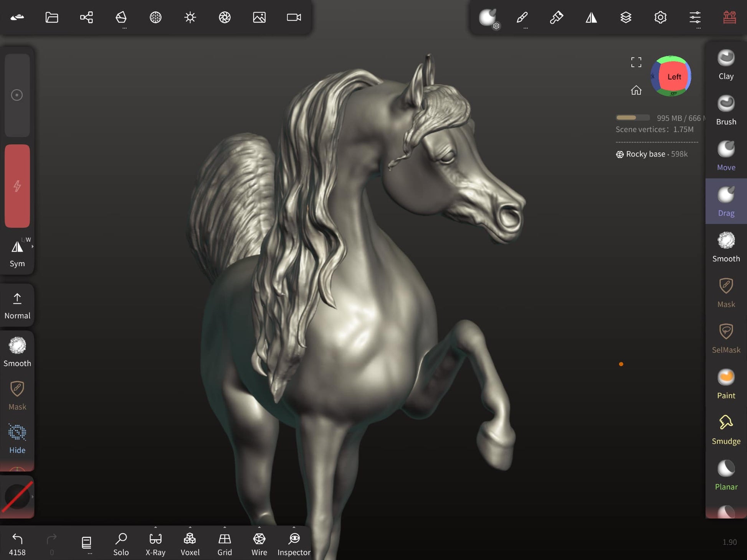The height and width of the screenshot is (560, 747).
Task: Open the Settings gear menu
Action: pyautogui.click(x=660, y=17)
